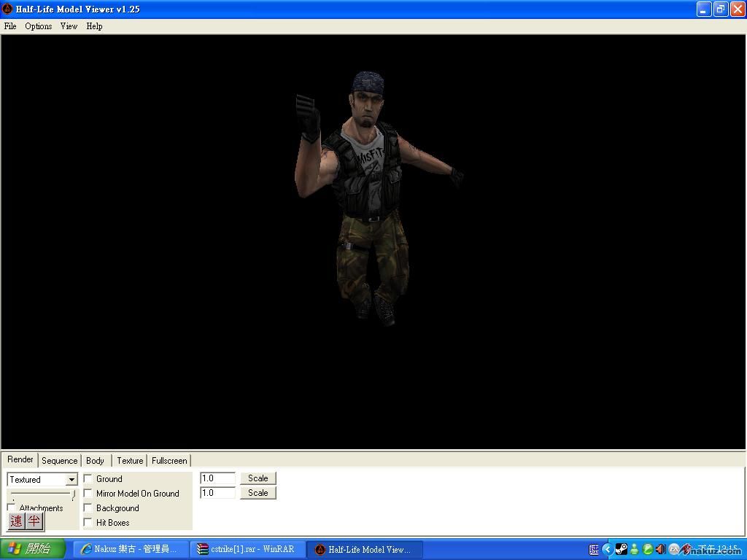Click the render opacity slider handle
The image size is (747, 560).
pos(74,495)
